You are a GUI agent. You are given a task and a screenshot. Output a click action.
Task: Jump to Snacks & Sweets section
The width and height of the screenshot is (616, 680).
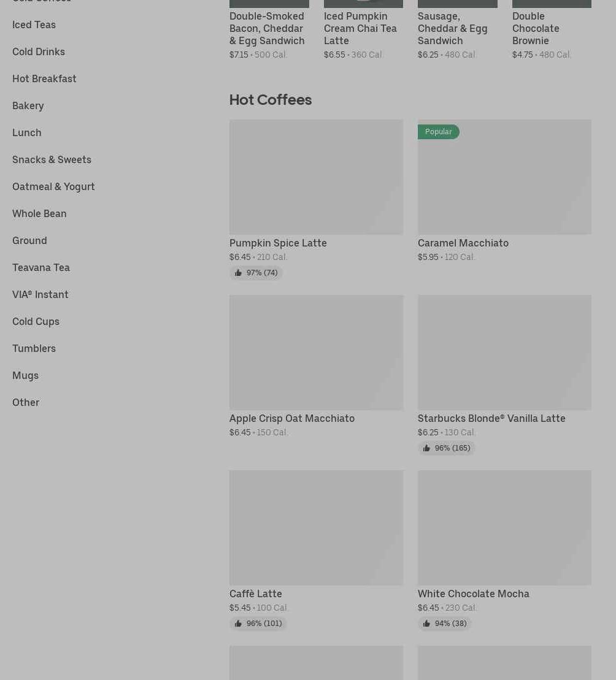tap(52, 159)
